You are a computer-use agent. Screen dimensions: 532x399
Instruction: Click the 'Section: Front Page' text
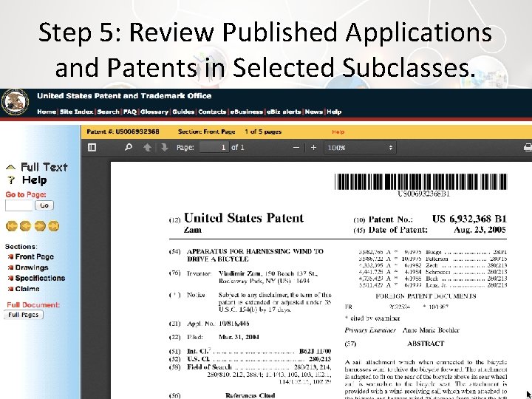pyautogui.click(x=207, y=132)
